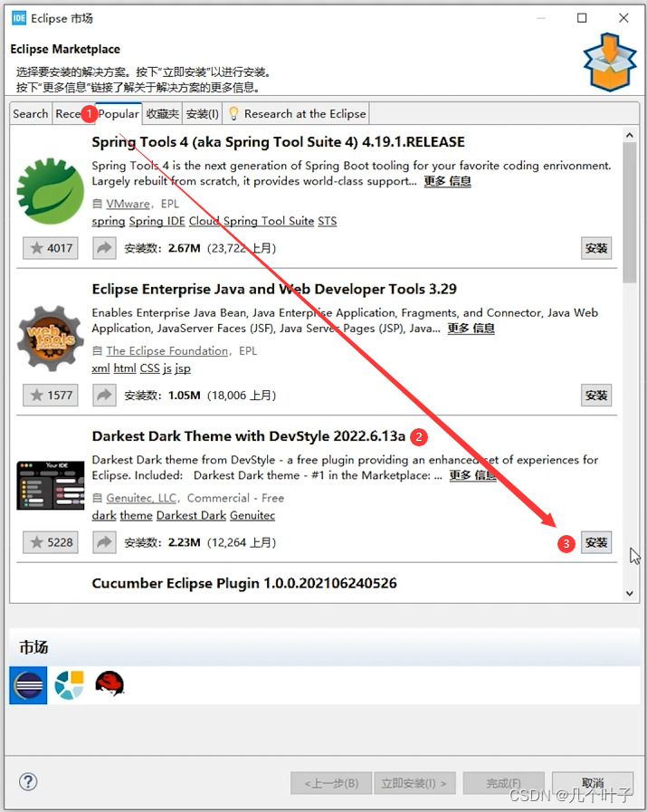
Task: Click the Spring Tool Suite tag link
Action: coord(269,221)
